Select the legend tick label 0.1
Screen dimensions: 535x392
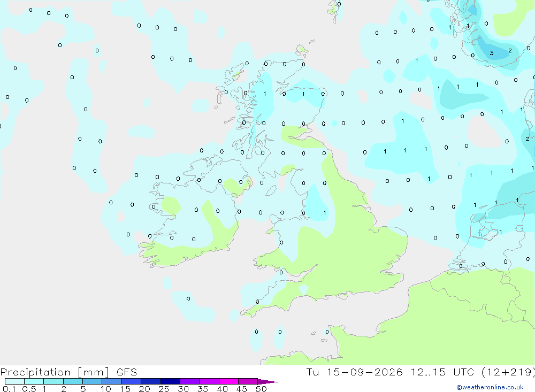coord(9,389)
